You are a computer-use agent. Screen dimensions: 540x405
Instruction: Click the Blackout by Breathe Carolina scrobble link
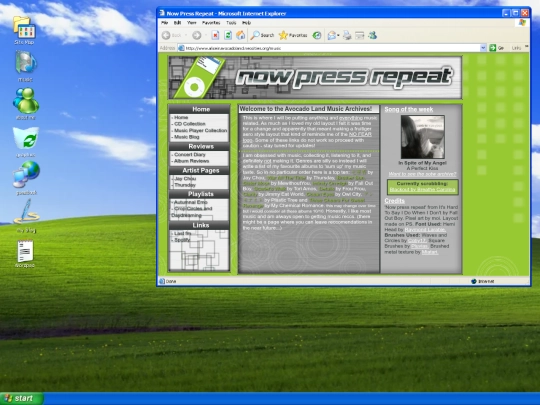click(x=423, y=189)
